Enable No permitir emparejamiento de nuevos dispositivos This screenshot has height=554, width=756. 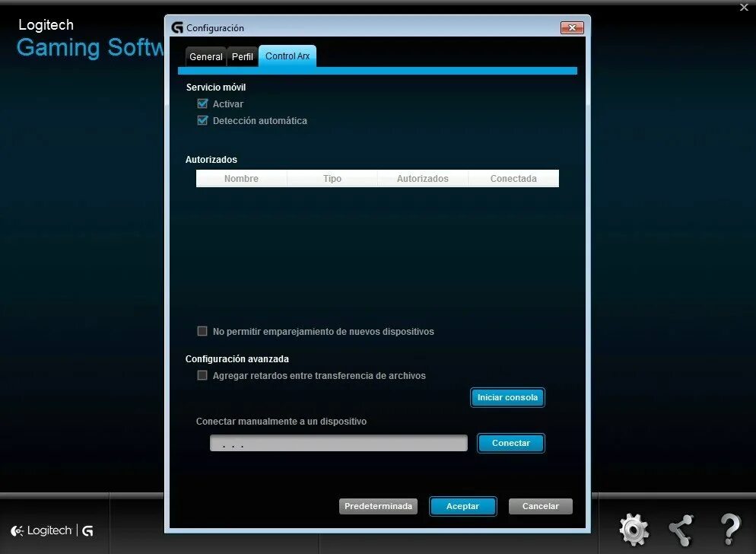(x=202, y=331)
